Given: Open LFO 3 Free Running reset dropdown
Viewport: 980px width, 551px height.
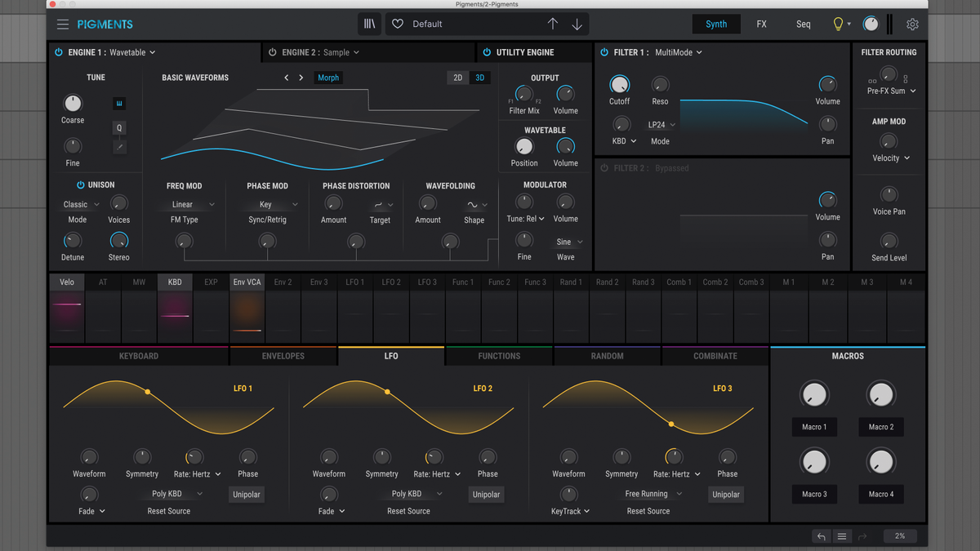Looking at the screenshot, I should click(x=654, y=494).
